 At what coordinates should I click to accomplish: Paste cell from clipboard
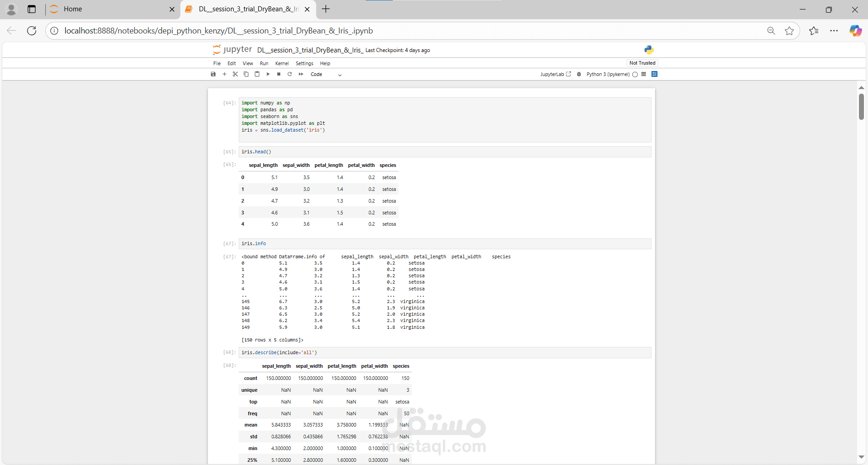click(x=257, y=74)
